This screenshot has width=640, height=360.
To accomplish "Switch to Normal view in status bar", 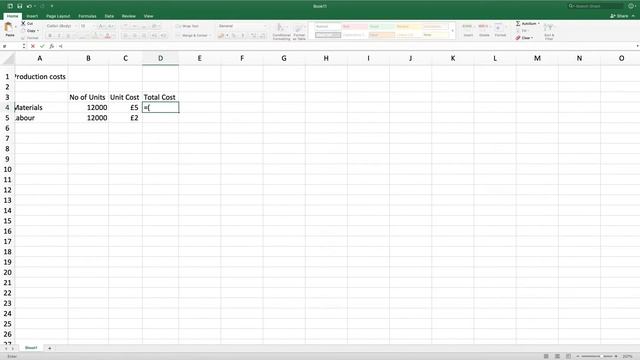I will pyautogui.click(x=546, y=356).
